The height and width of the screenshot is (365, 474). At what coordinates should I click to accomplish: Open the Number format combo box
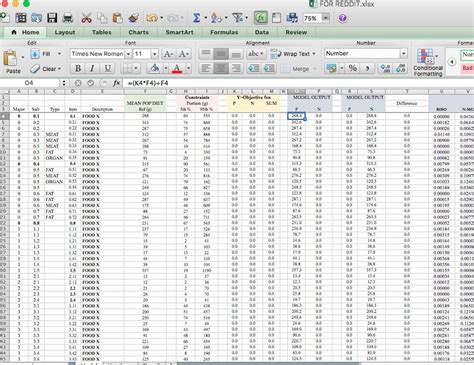pos(366,53)
